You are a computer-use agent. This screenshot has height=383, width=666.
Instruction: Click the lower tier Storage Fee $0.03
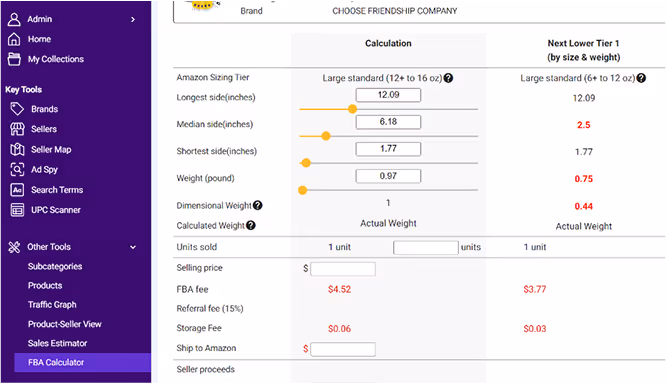tap(535, 329)
